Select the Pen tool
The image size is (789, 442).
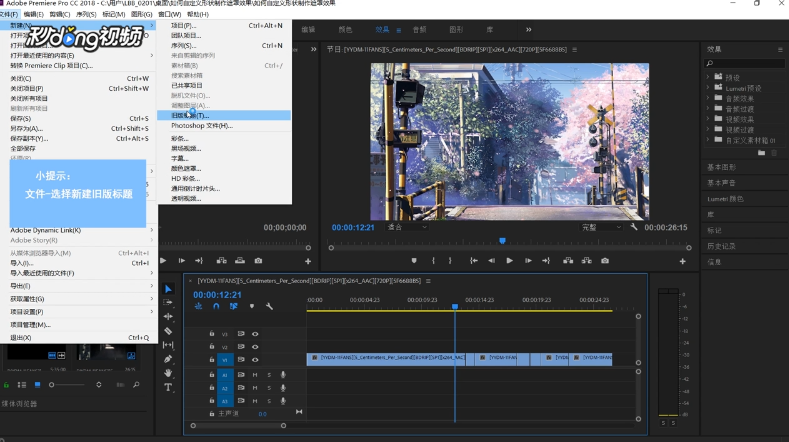(x=168, y=359)
